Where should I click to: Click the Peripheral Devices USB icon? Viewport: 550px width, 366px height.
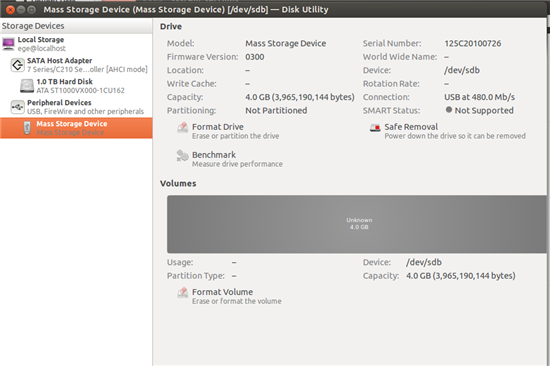(x=18, y=107)
